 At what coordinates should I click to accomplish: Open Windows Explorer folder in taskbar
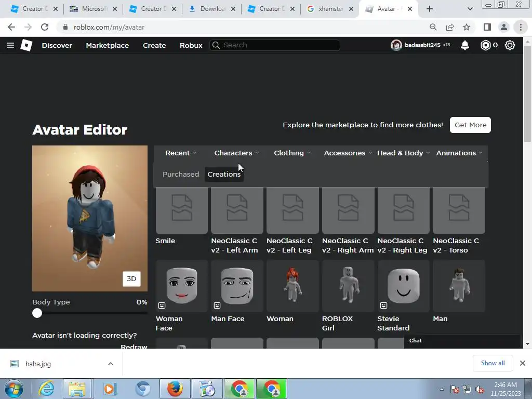click(x=77, y=389)
